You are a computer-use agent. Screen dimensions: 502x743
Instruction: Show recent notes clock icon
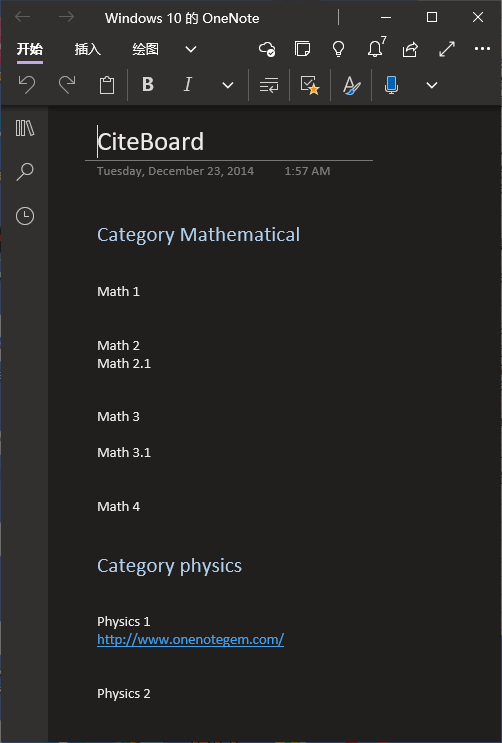(x=25, y=216)
